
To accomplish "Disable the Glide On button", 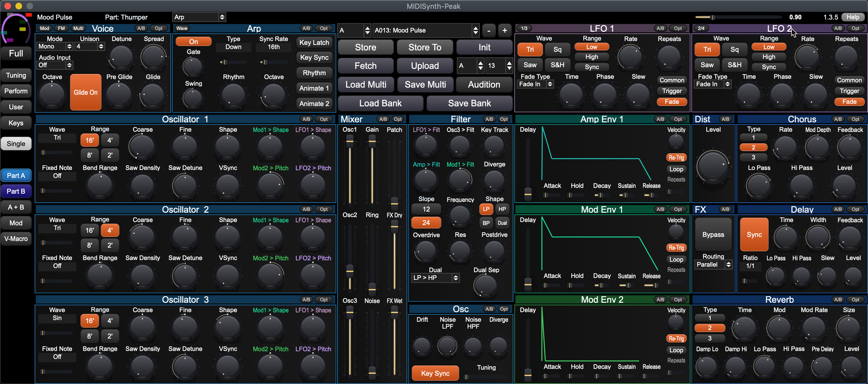I will pyautogui.click(x=86, y=92).
